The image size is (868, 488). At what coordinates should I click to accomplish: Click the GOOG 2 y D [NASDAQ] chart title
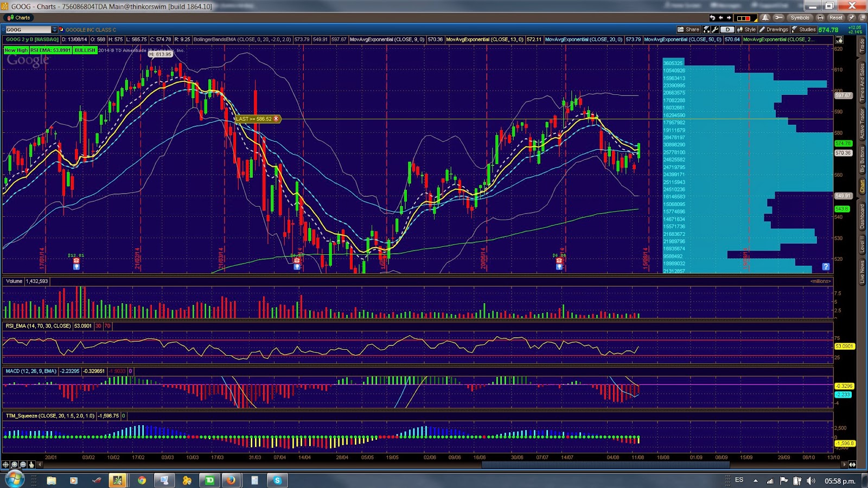pos(32,40)
